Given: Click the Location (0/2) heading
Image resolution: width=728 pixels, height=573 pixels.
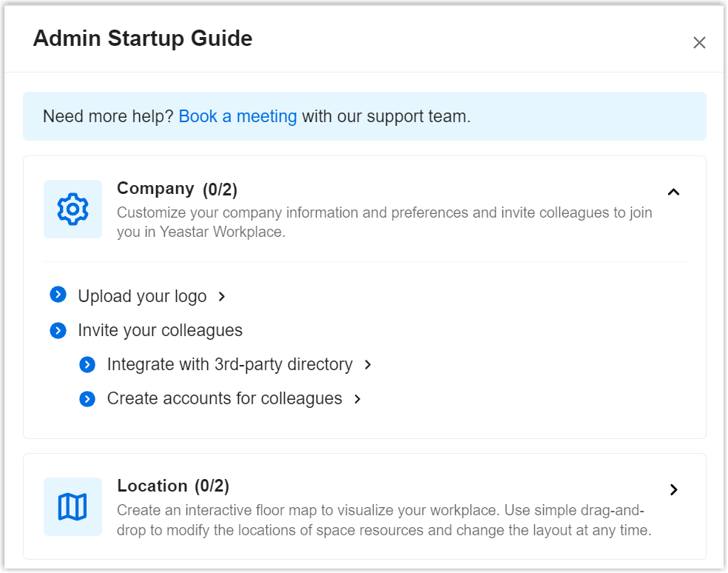Looking at the screenshot, I should pyautogui.click(x=173, y=486).
